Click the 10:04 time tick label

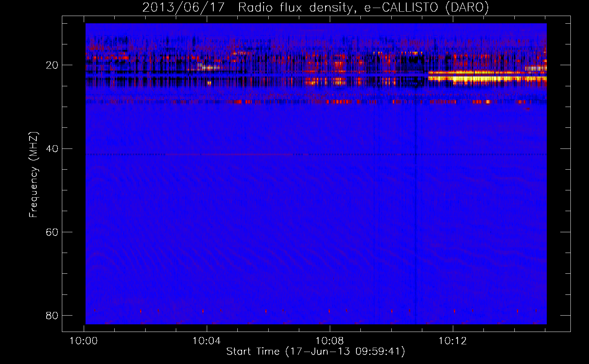tap(207, 341)
